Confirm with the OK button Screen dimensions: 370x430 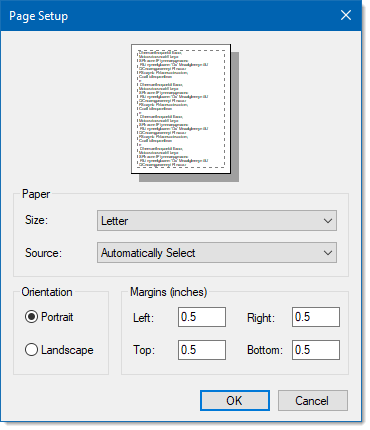point(235,400)
